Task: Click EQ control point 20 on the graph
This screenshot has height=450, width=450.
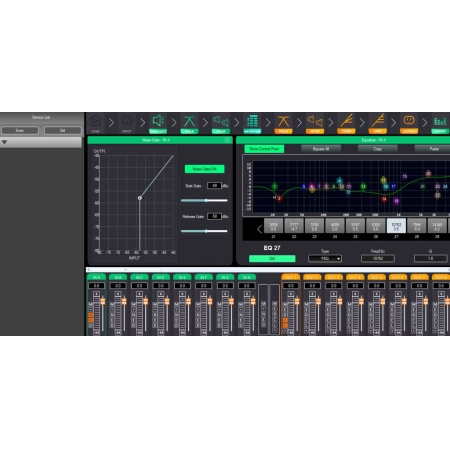Action: tap(428, 173)
